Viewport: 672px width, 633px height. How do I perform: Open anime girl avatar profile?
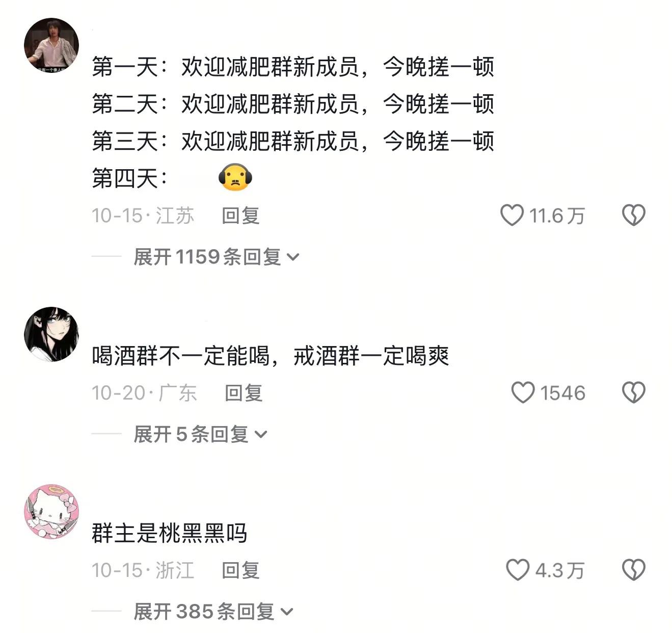coord(51,334)
